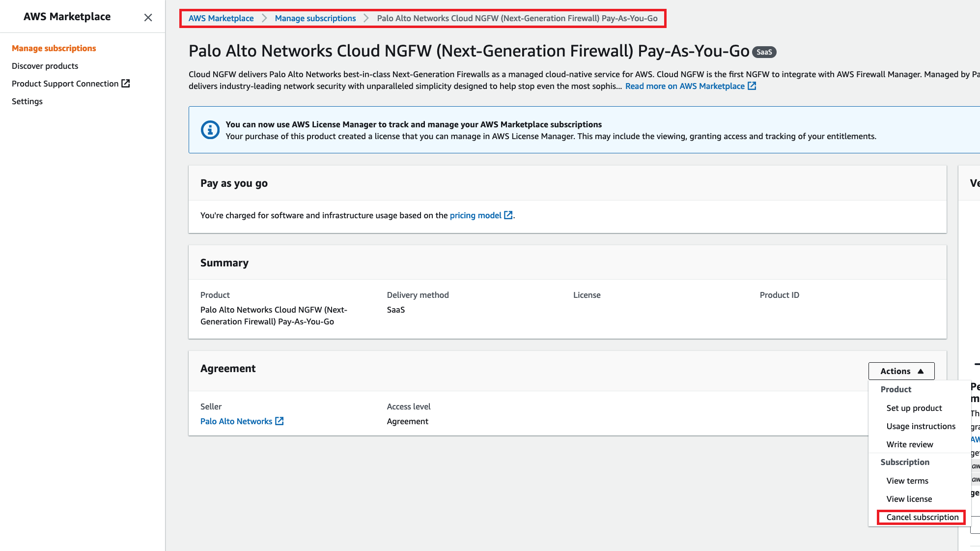Click external icon beside Palo Alto Networks seller
Screen dimensions: 980x551
(280, 421)
